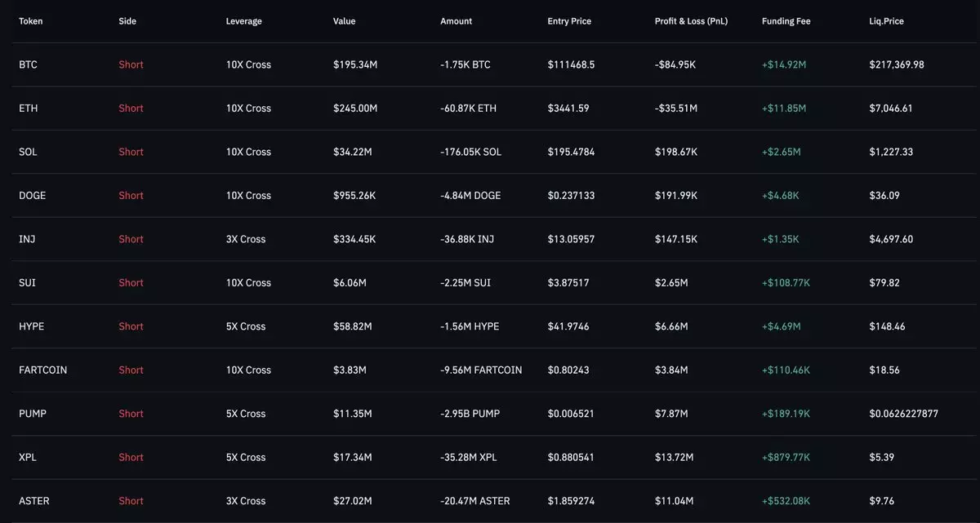Screen dimensions: 980x523
Task: Click the +$14.92M BTC funding fee
Action: (x=783, y=64)
